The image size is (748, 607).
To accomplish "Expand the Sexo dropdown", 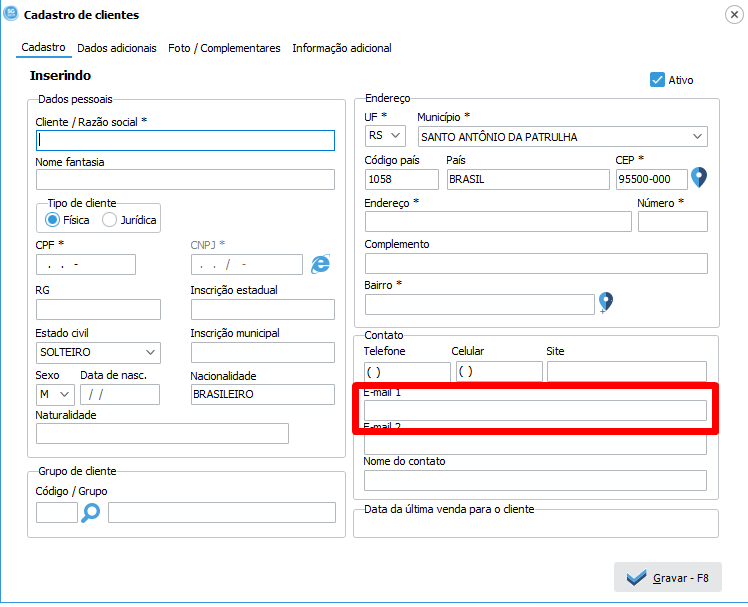I will 65,394.
